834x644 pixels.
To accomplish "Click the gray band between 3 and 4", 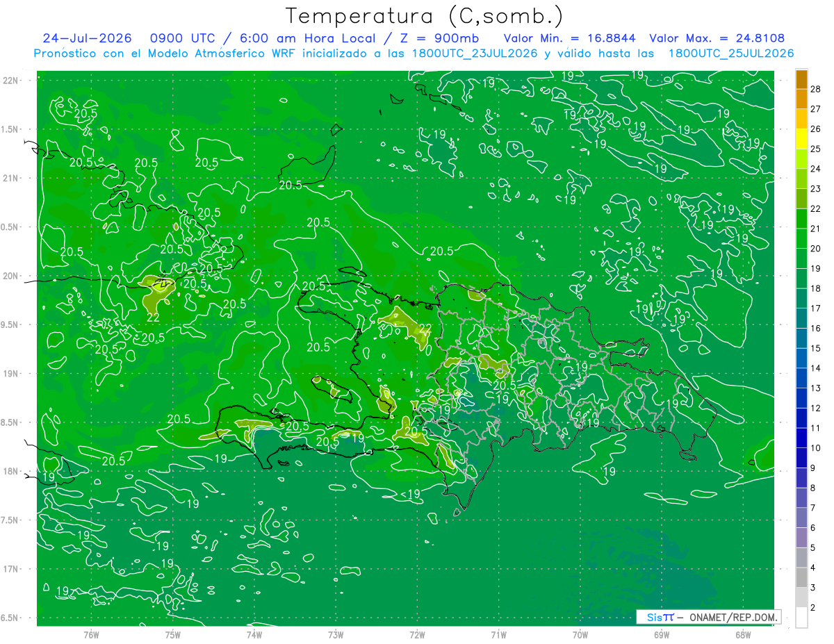I will [801, 578].
